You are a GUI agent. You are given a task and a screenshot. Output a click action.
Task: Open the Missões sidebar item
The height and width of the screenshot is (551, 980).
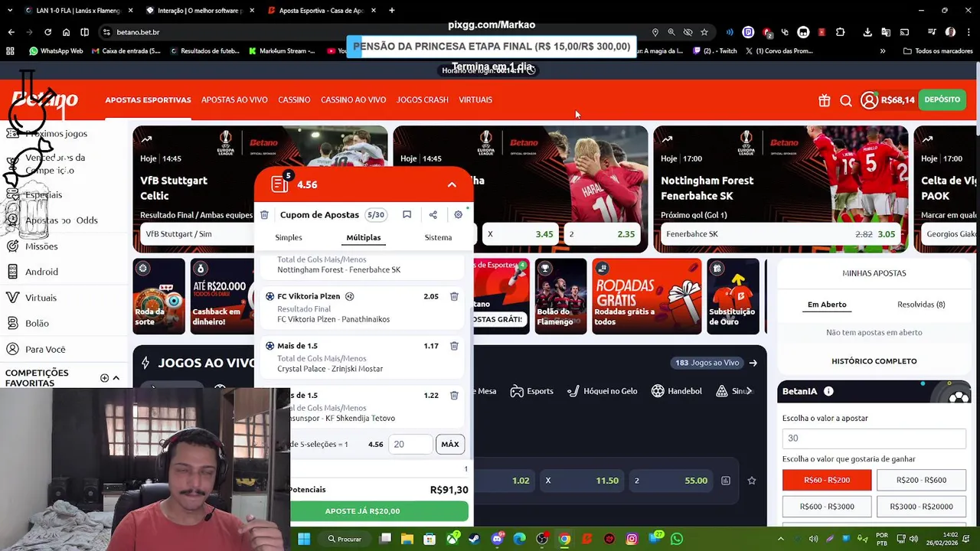41,246
